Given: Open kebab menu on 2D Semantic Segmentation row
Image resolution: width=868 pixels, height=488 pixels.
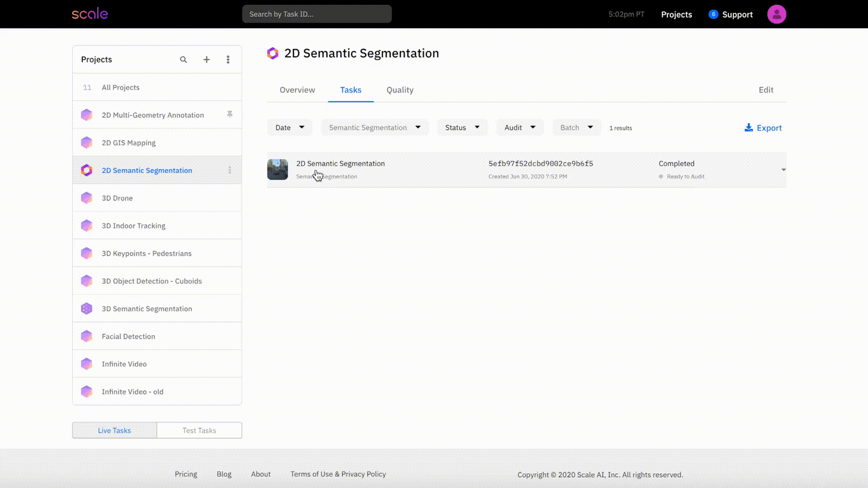Looking at the screenshot, I should (230, 170).
